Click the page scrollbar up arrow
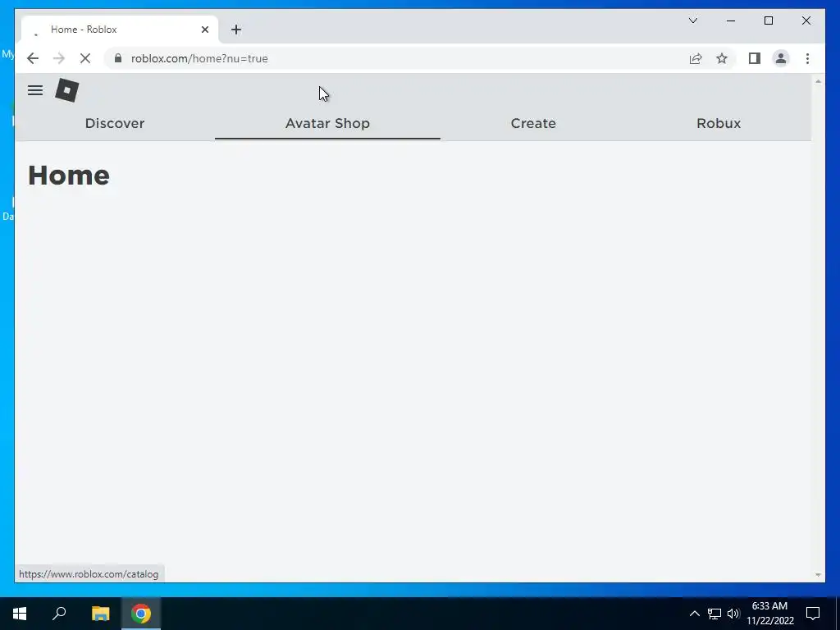The height and width of the screenshot is (630, 840). pos(818,81)
